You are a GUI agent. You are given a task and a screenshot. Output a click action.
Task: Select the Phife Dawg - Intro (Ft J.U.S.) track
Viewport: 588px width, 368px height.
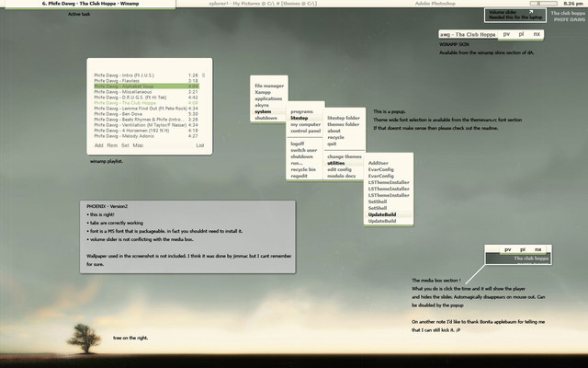146,75
